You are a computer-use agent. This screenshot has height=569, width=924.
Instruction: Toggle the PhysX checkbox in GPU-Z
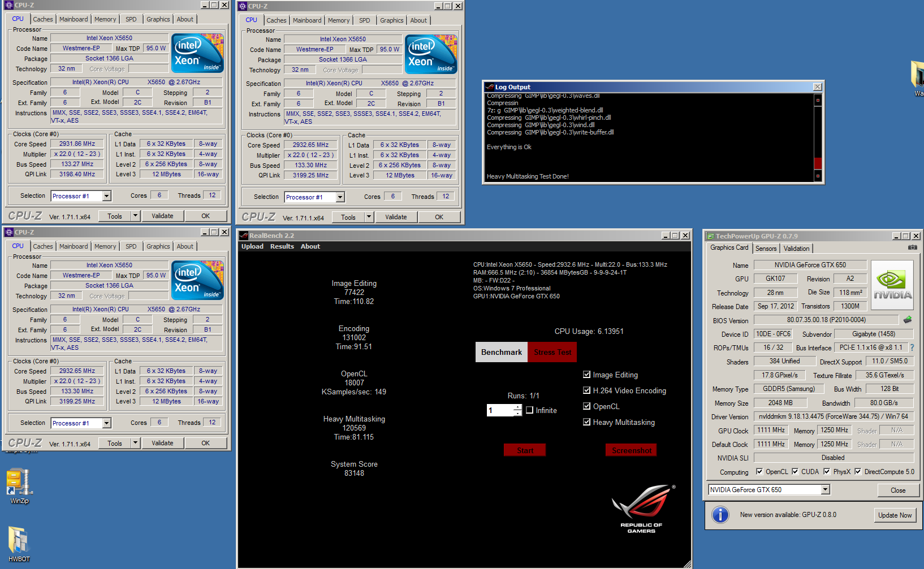827,472
